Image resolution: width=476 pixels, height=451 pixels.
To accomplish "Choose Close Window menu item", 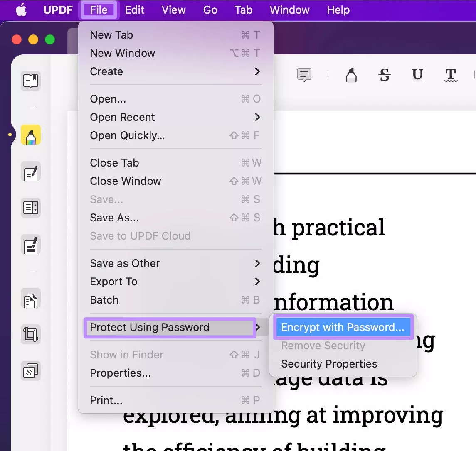I will 176,181.
